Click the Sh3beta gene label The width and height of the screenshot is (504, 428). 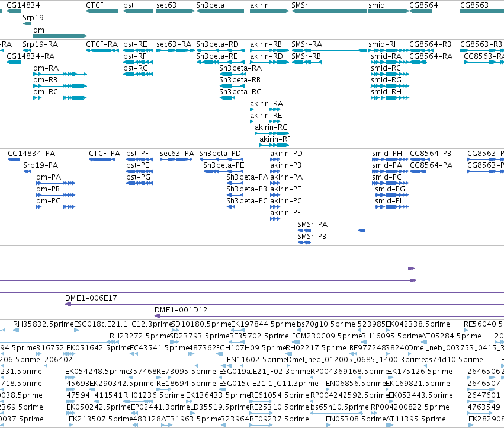click(210, 5)
